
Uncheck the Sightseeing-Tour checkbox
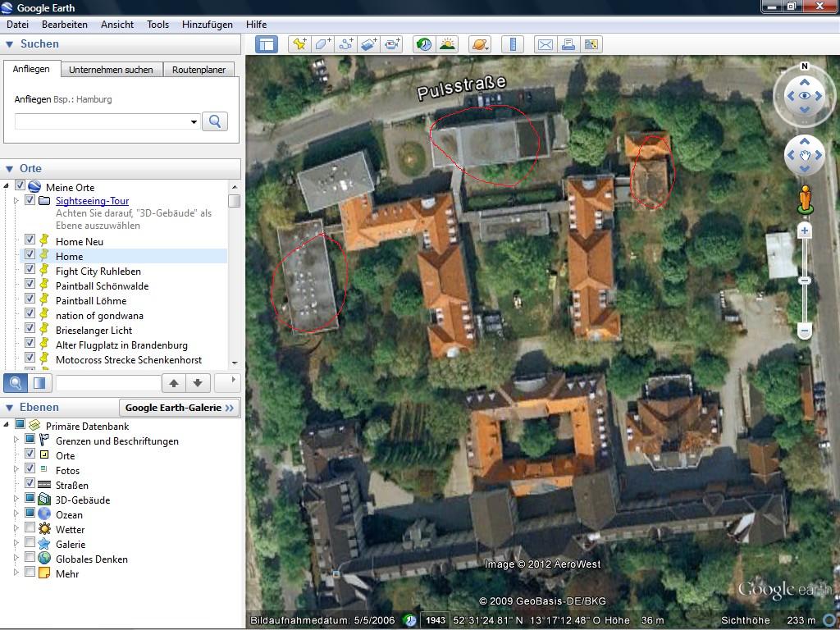click(x=30, y=200)
